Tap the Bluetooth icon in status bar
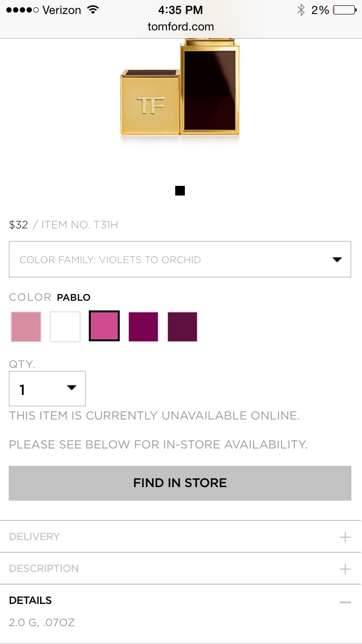Screen dimensions: 362x644 (301, 10)
